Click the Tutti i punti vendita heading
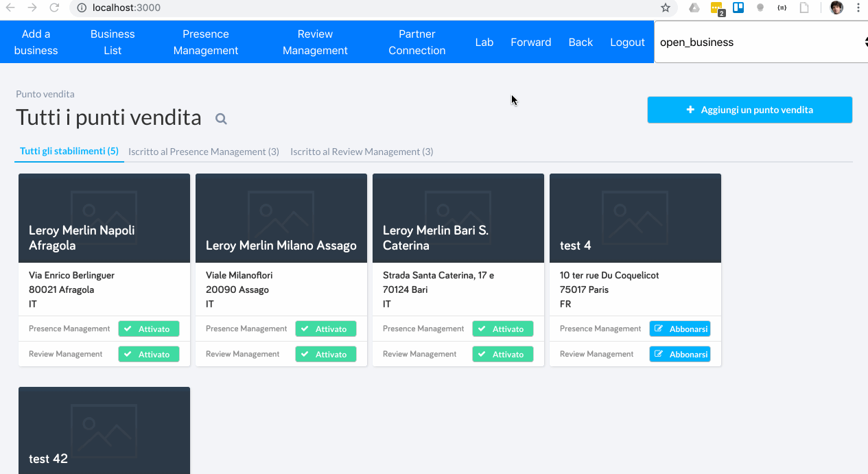This screenshot has height=474, width=868. click(108, 117)
